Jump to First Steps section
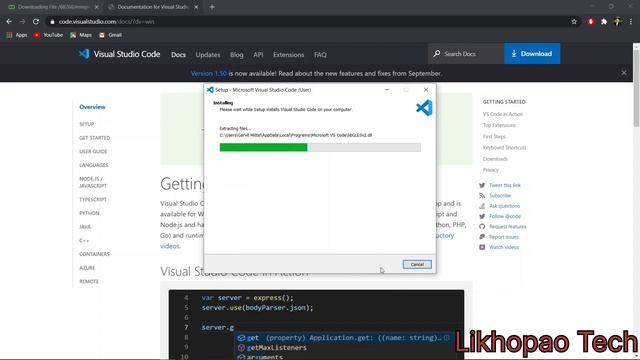This screenshot has height=360, width=640. 494,136
